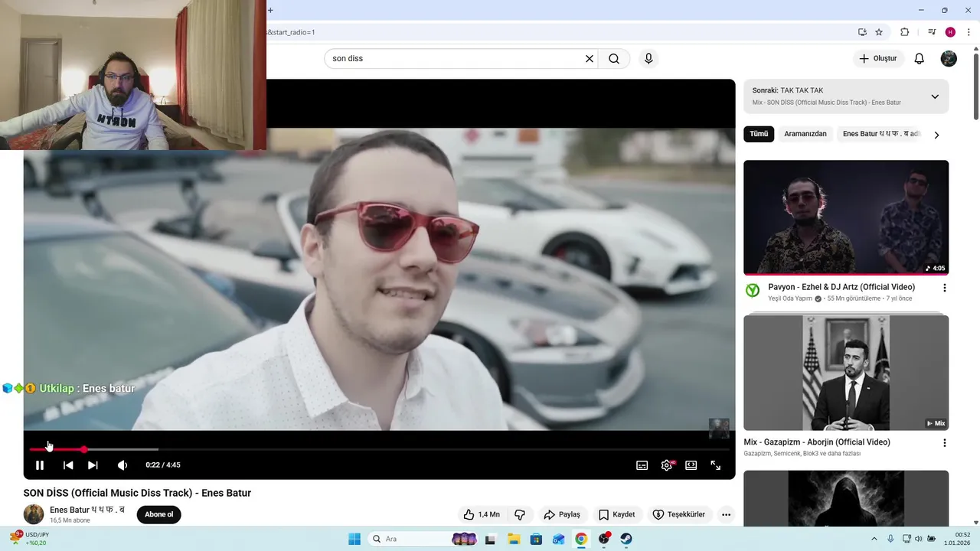980x551 pixels.
Task: Click the red playhead scrubber dot
Action: tap(83, 449)
